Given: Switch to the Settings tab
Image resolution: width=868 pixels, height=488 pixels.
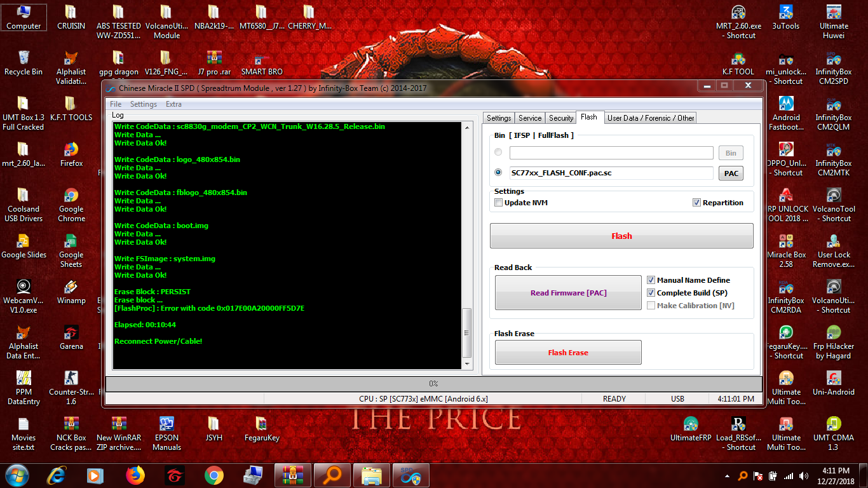Looking at the screenshot, I should 499,118.
